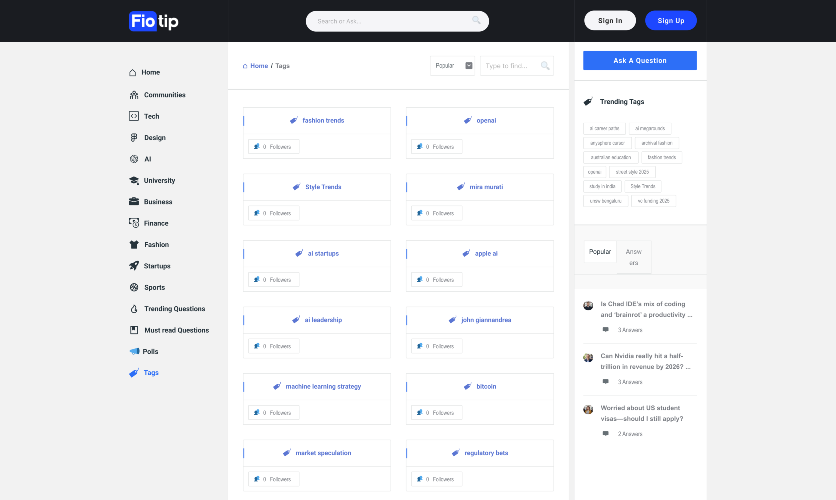Click the Home breadcrumb link
Viewport: 836px width, 500px height.
click(259, 66)
